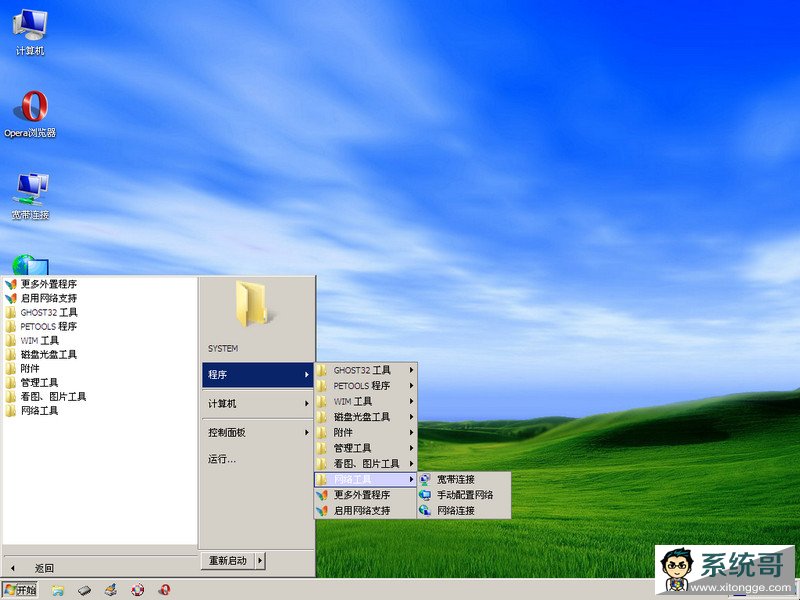Open the 宽带连接 desktop shortcut
Viewport: 800px width, 600px height.
pyautogui.click(x=31, y=196)
